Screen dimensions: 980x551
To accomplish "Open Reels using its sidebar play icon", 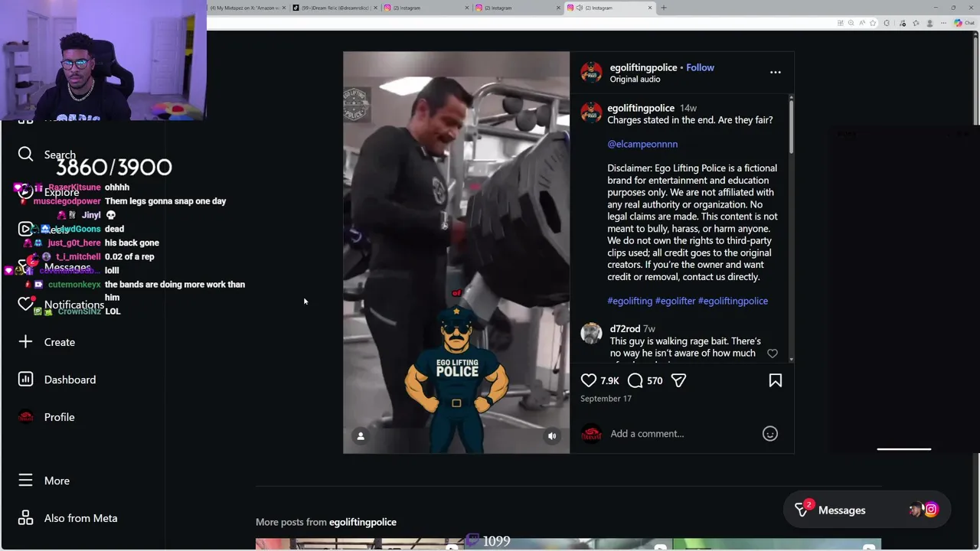I will (x=25, y=229).
